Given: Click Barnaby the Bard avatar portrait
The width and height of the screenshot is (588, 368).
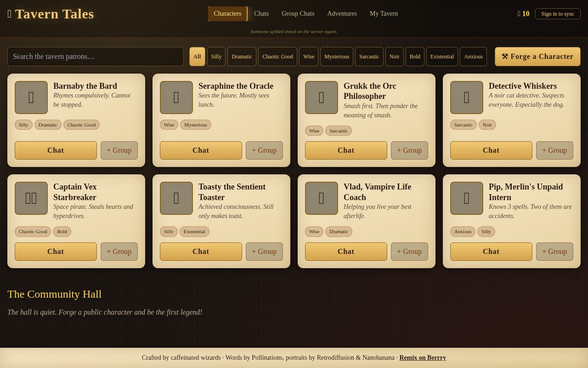Looking at the screenshot, I should tap(31, 98).
